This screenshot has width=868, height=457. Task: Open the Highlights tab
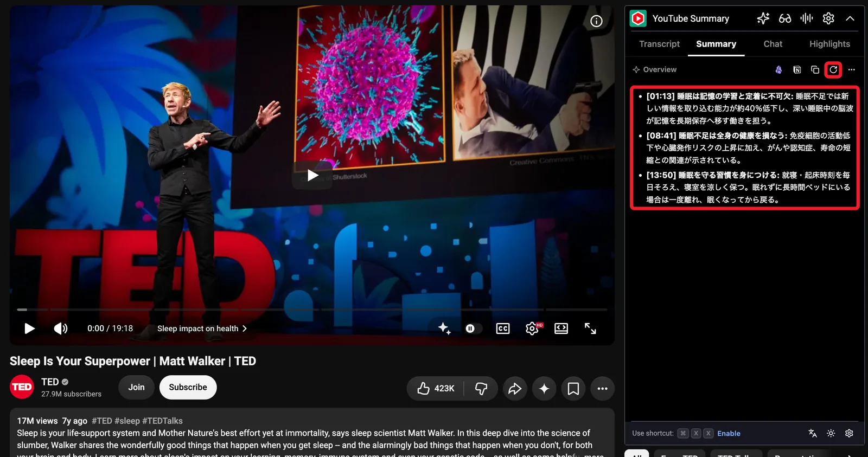click(829, 44)
